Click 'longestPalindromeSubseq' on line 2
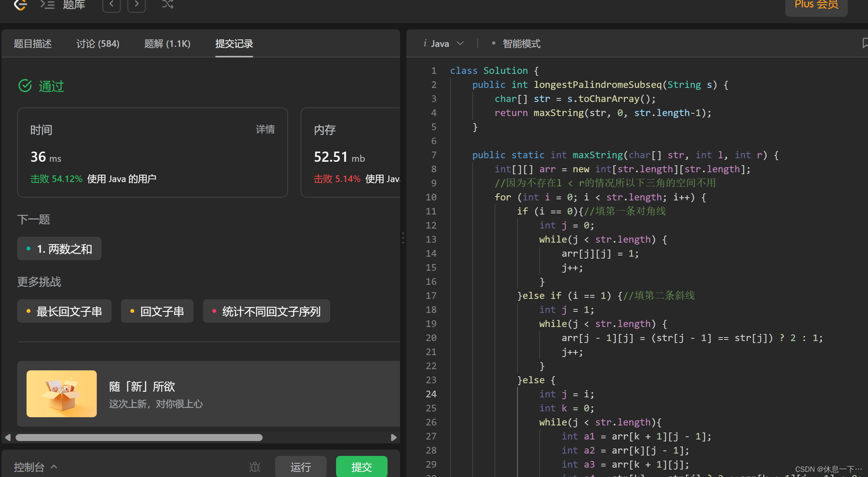The height and width of the screenshot is (477, 868). tap(598, 85)
